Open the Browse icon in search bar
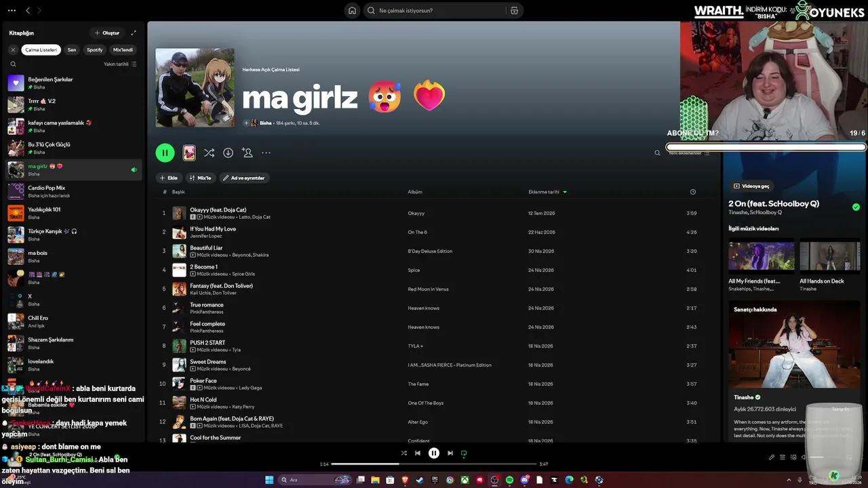This screenshot has height=488, width=868. click(x=514, y=10)
